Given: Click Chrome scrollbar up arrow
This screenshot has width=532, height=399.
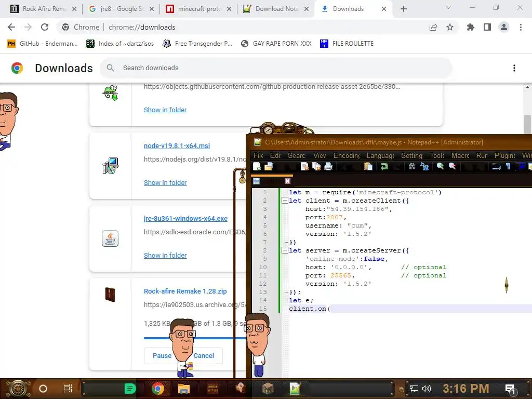Looking at the screenshot, I should point(527,87).
